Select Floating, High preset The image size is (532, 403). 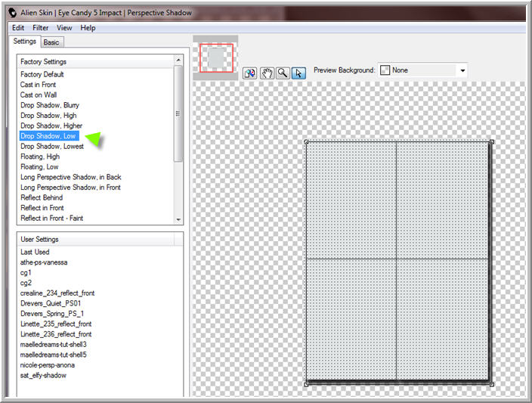coord(40,157)
